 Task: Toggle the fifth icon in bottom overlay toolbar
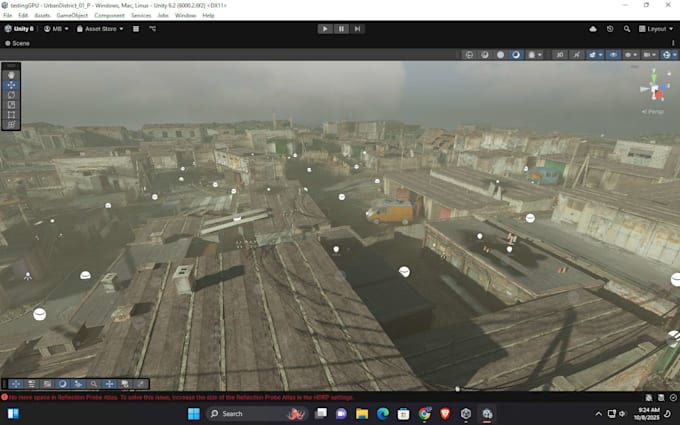coord(78,384)
